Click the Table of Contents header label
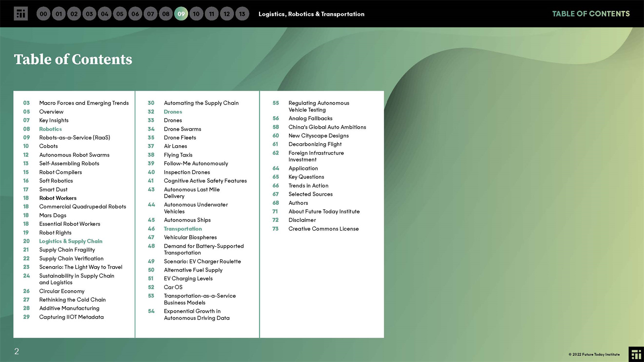 coord(590,14)
